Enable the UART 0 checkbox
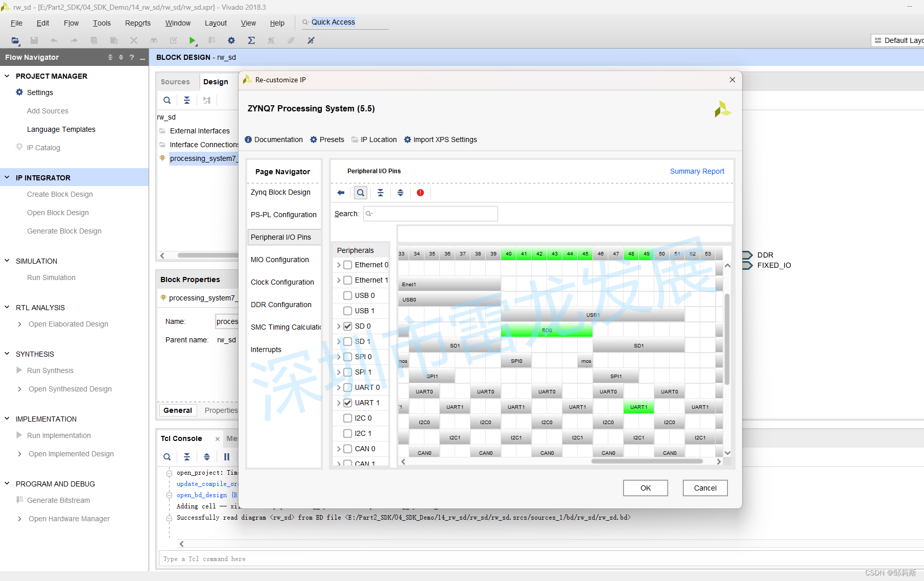 coord(348,387)
